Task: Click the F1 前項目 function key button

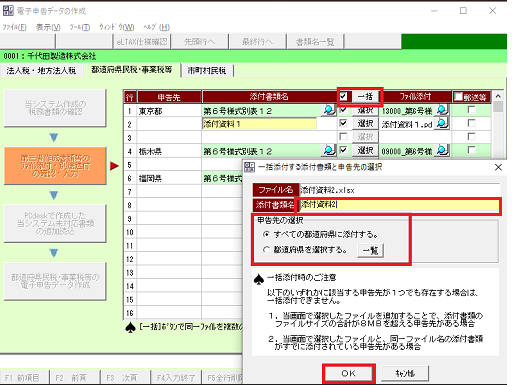Action: pos(25,377)
